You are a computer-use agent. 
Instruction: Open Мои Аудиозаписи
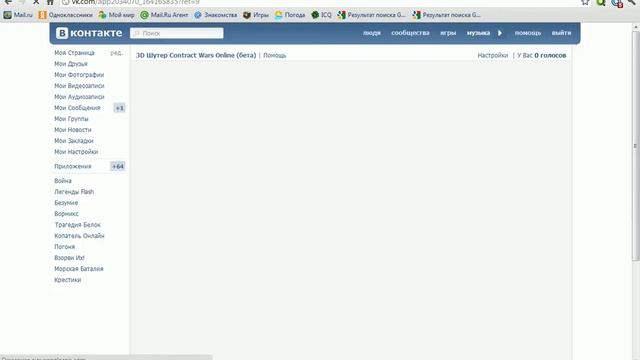click(79, 97)
